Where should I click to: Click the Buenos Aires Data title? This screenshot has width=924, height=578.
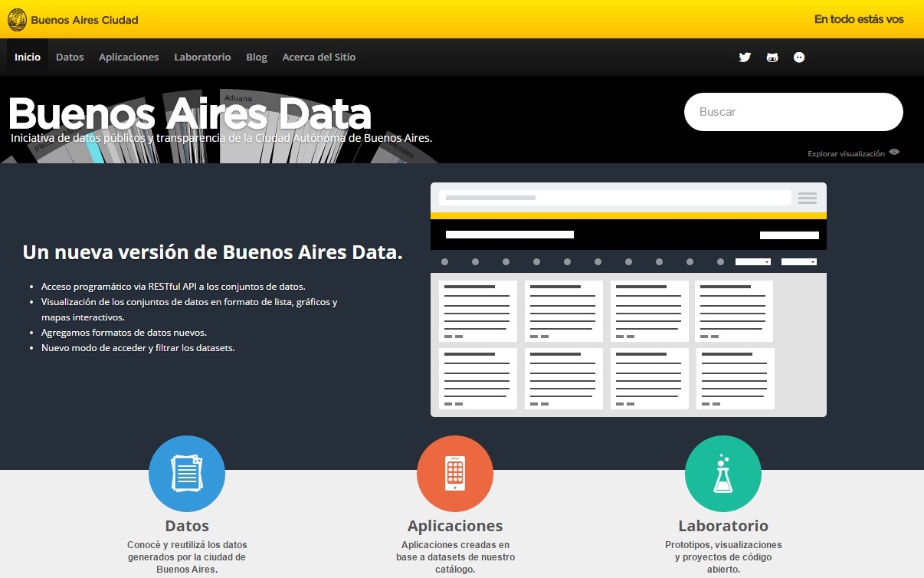click(x=189, y=113)
